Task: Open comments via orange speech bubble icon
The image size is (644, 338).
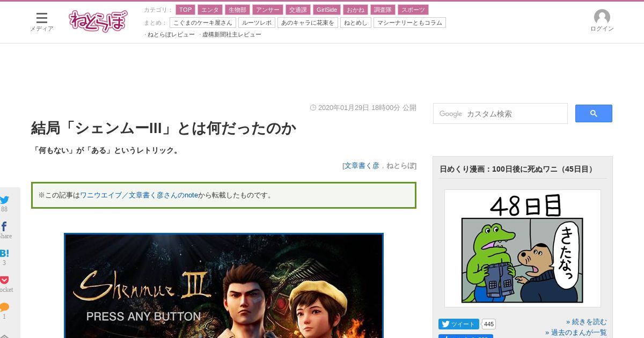Action: 4,307
